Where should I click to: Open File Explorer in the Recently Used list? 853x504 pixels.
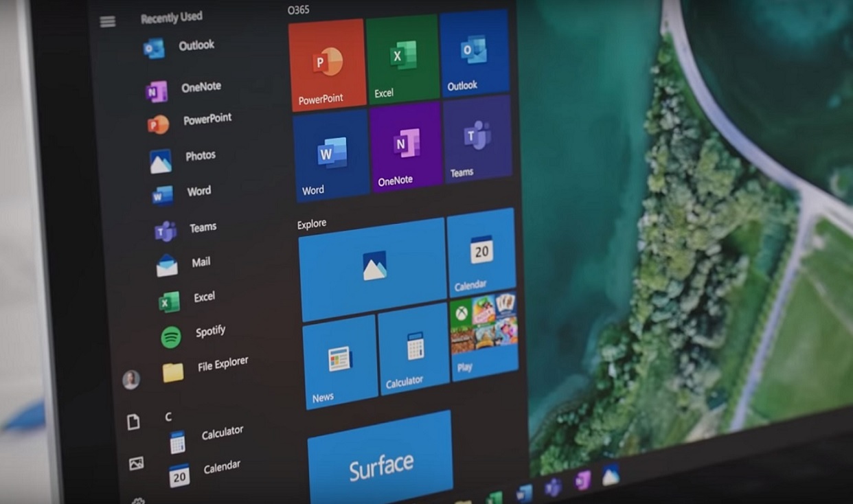pos(205,368)
